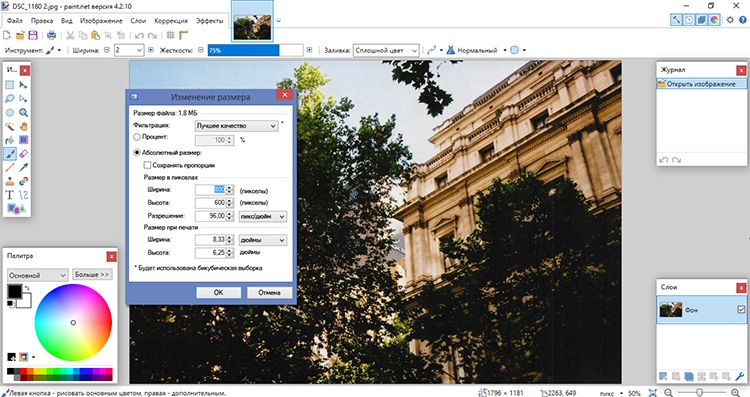Select Открыть изображение history entry
750x397 pixels.
[701, 84]
